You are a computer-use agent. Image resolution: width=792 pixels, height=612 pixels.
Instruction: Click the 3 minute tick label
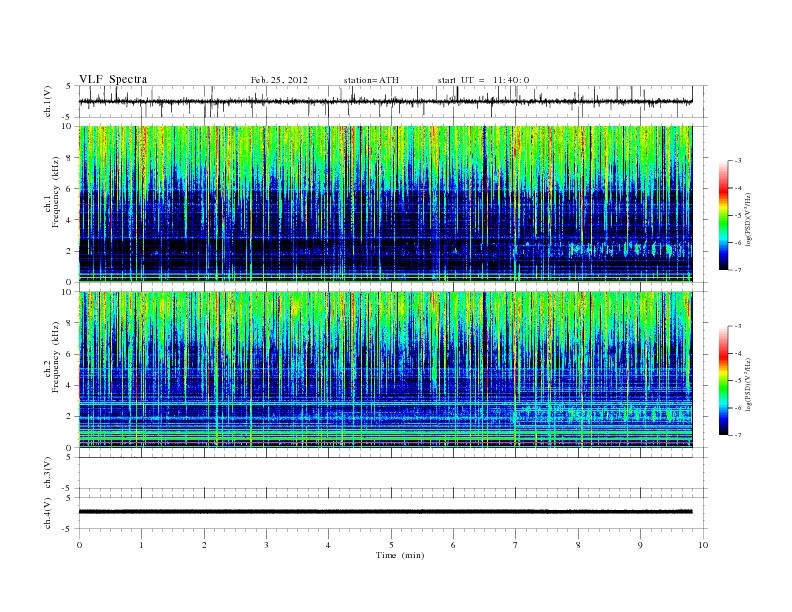point(266,545)
